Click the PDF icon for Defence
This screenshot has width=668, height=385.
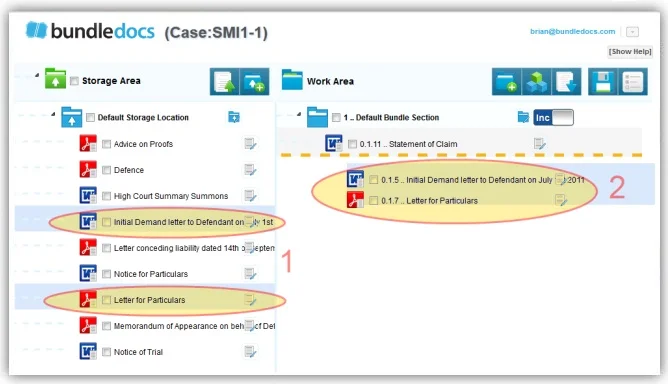click(88, 170)
